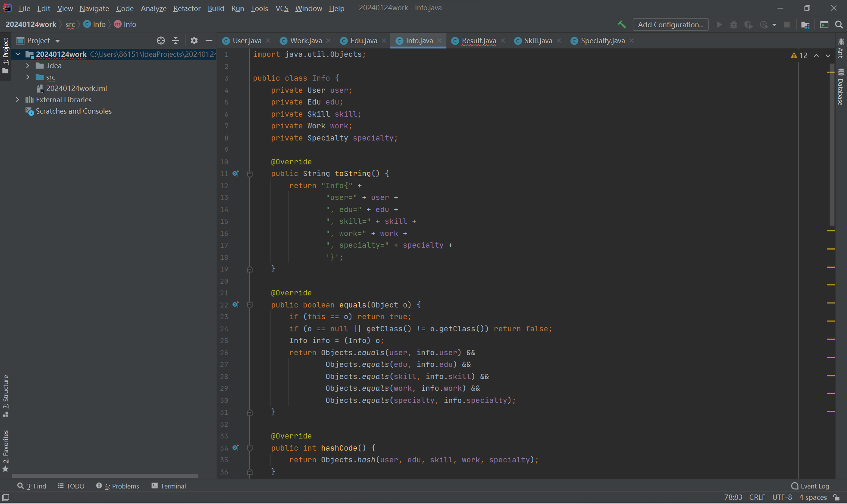
Task: Toggle read-only lock icon in status bar
Action: (x=837, y=497)
